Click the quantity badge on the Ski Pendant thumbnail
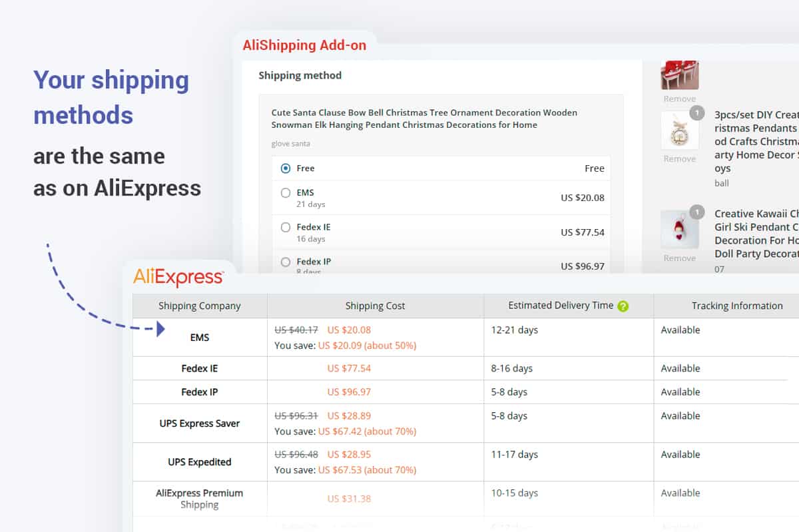The image size is (799, 532). tap(696, 212)
